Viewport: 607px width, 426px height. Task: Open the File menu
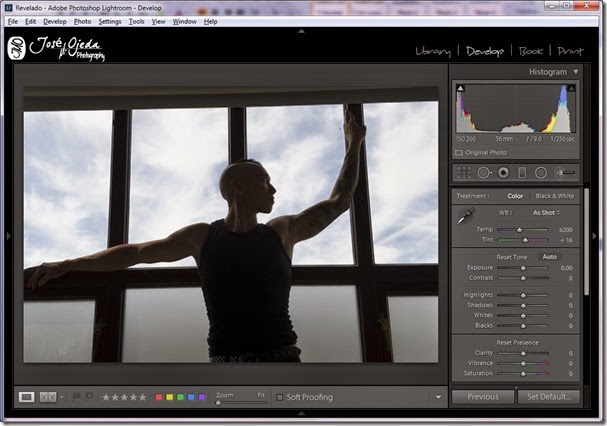pos(13,22)
